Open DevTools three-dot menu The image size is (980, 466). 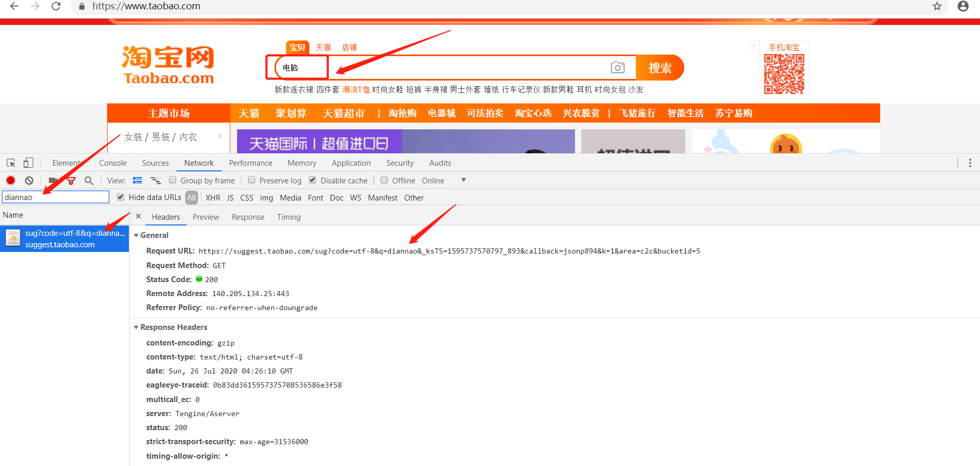click(x=970, y=163)
